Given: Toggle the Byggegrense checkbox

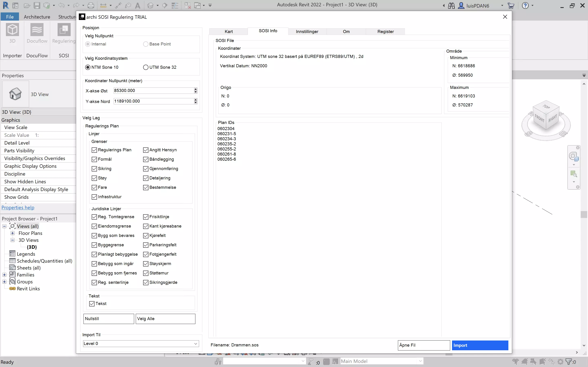Looking at the screenshot, I should coord(94,245).
